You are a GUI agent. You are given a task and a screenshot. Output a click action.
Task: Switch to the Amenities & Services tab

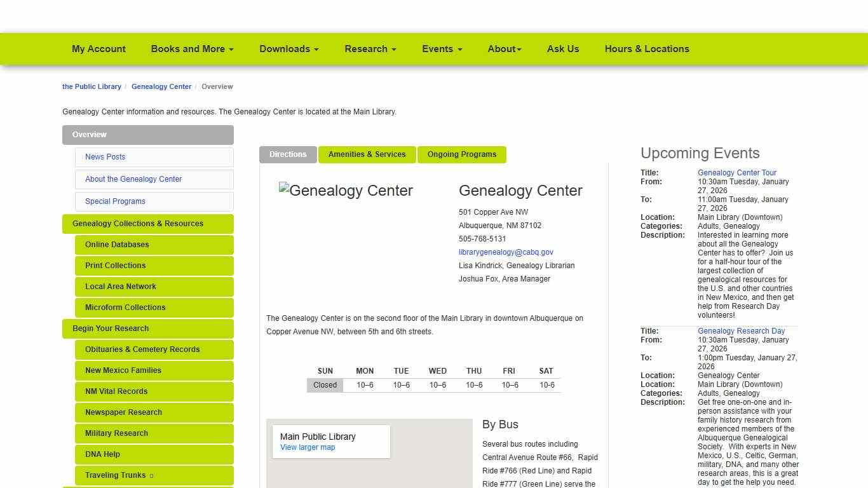tap(367, 154)
